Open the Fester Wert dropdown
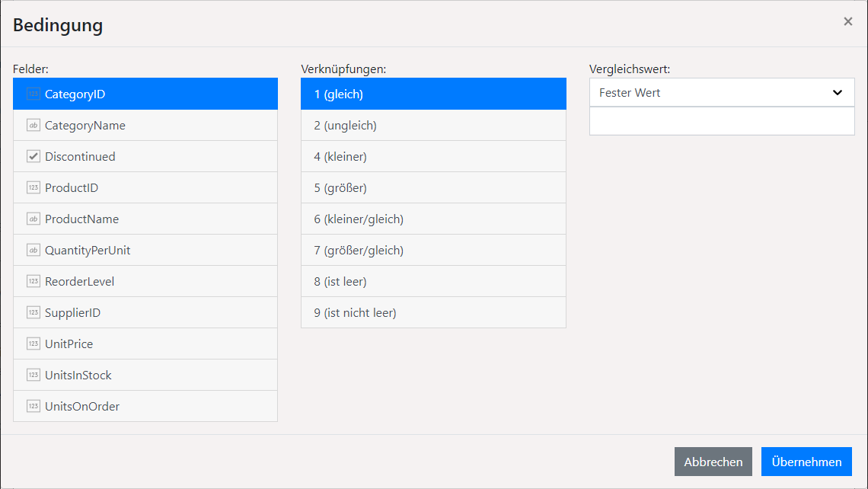Viewport: 868px width, 489px height. 721,93
